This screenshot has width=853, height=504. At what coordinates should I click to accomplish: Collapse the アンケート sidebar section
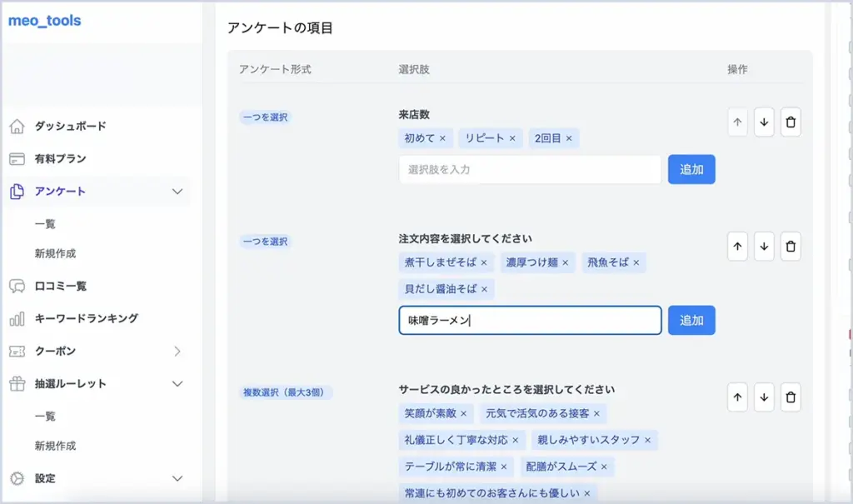[177, 192]
